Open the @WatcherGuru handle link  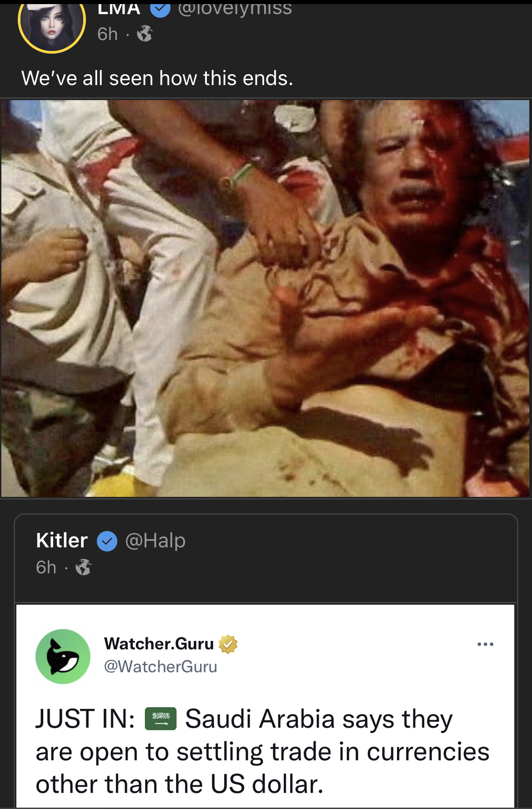click(x=161, y=667)
